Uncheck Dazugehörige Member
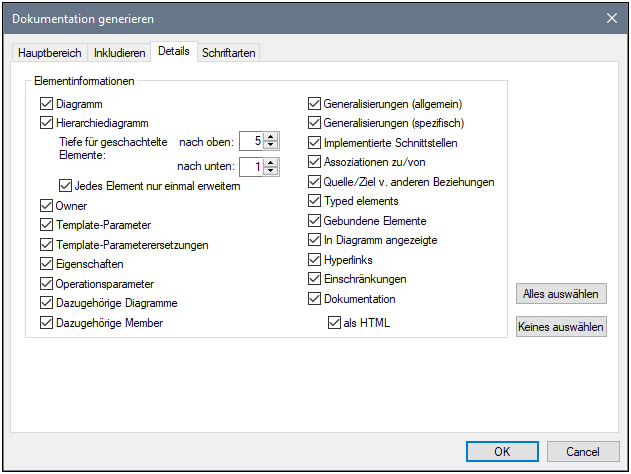 coord(46,323)
